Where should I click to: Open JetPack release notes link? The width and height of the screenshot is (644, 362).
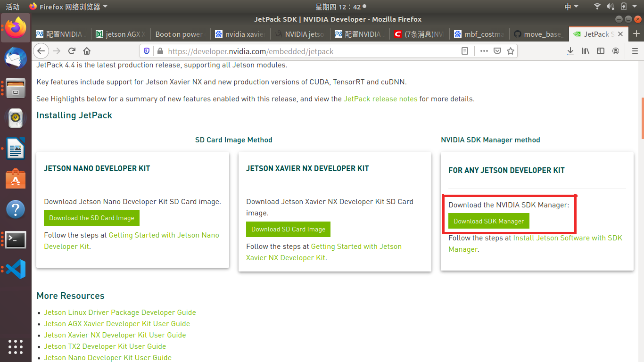click(380, 99)
